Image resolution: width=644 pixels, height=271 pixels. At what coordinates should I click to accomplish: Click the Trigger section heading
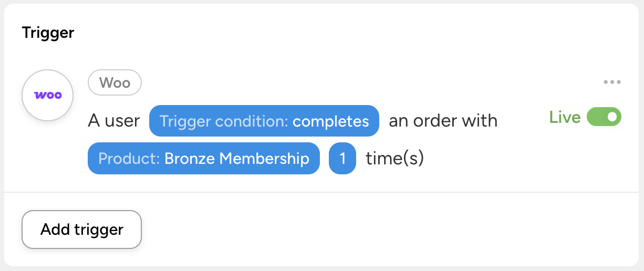(48, 33)
